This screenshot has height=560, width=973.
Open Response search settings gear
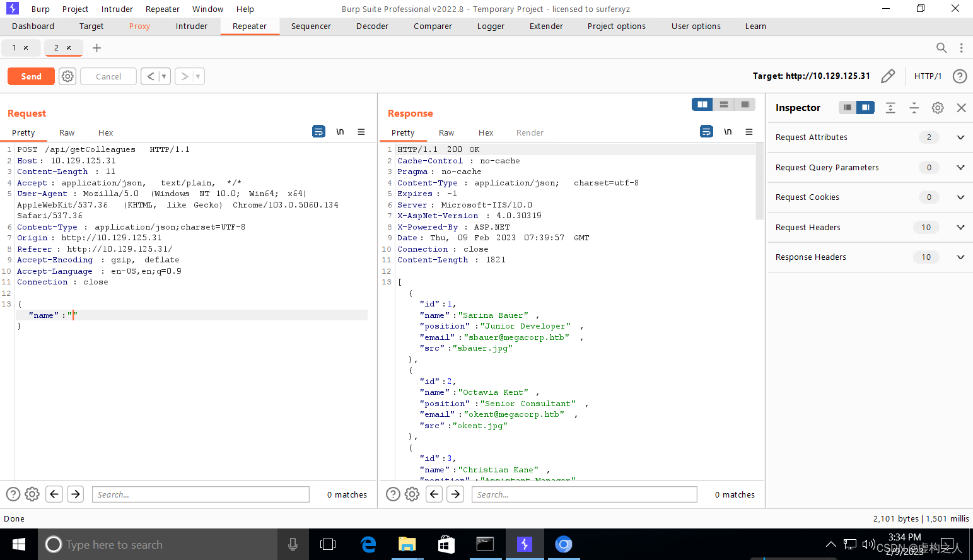(412, 494)
